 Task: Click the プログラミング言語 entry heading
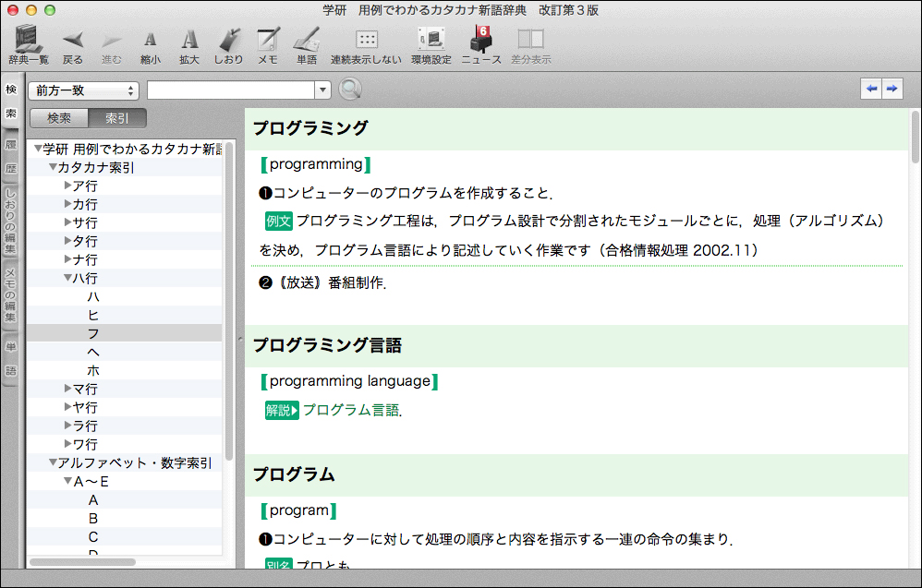pos(327,345)
